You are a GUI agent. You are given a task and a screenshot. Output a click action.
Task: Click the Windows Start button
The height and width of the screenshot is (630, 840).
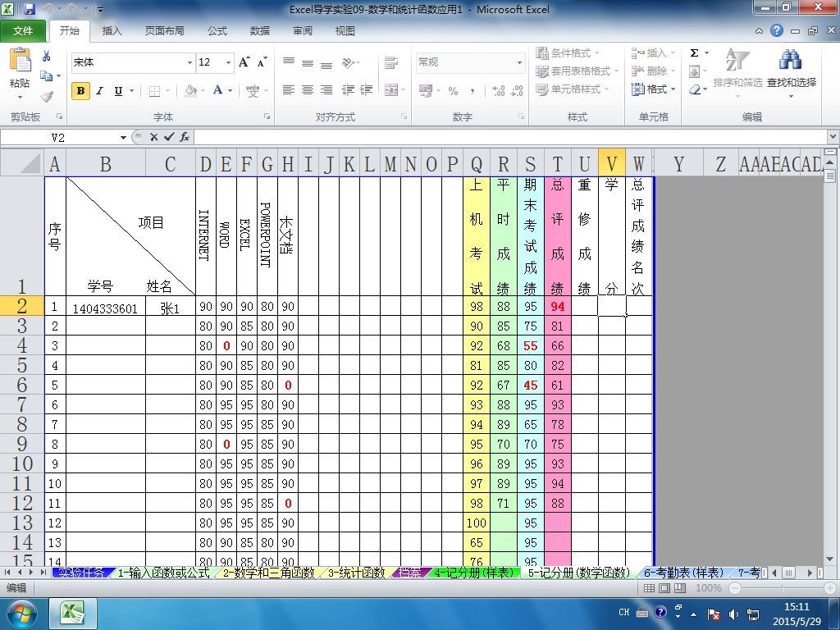(x=21, y=613)
